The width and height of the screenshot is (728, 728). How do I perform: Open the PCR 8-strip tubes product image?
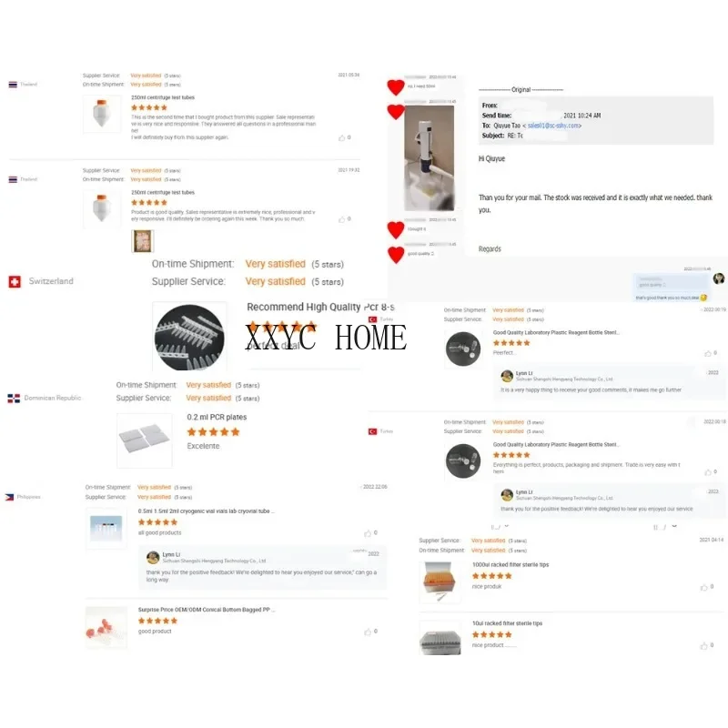coord(189,337)
